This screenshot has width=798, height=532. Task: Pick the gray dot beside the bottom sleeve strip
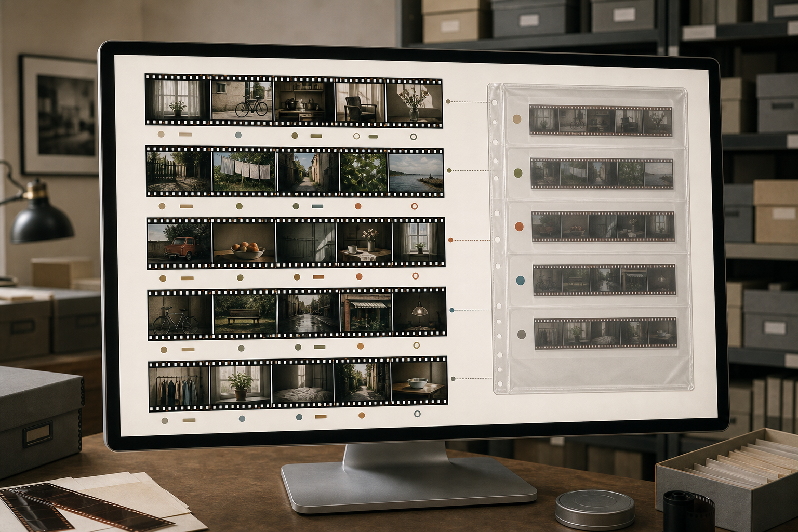(x=522, y=335)
